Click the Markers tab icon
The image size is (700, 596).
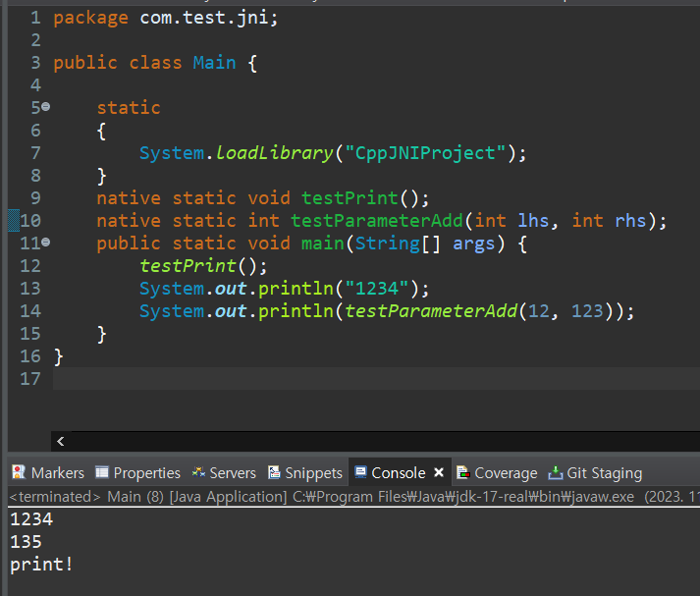pyautogui.click(x=19, y=472)
